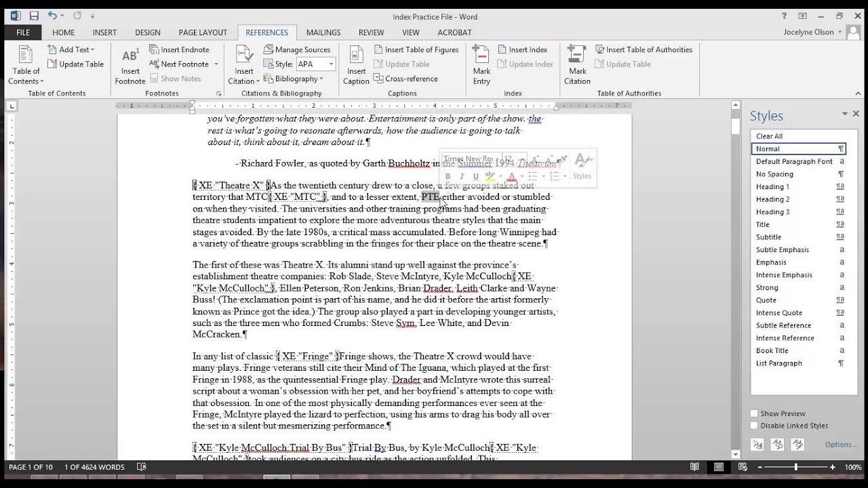The image size is (868, 488).
Task: Switch to the HOME tab
Action: click(x=64, y=32)
